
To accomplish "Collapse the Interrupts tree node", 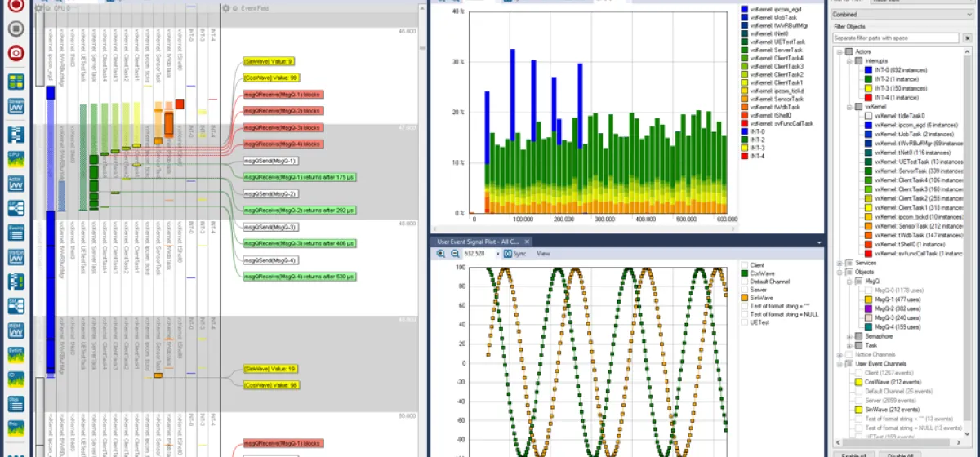I will pyautogui.click(x=849, y=61).
